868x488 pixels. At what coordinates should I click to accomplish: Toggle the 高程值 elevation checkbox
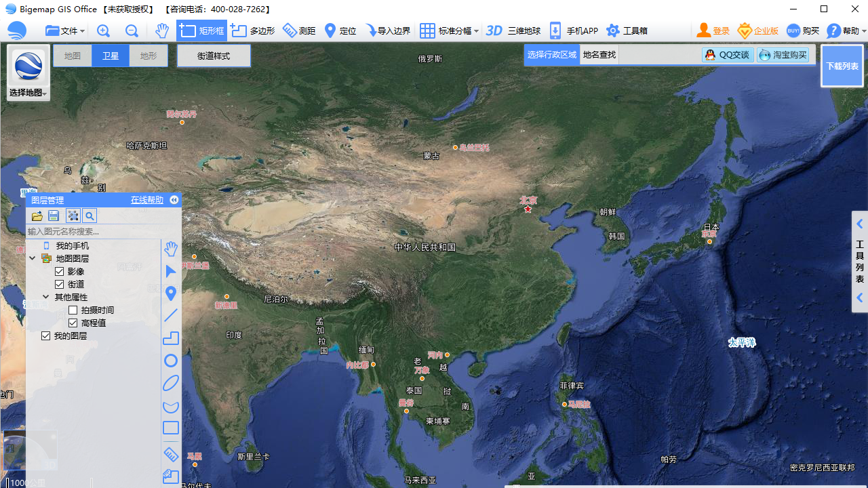coord(73,323)
